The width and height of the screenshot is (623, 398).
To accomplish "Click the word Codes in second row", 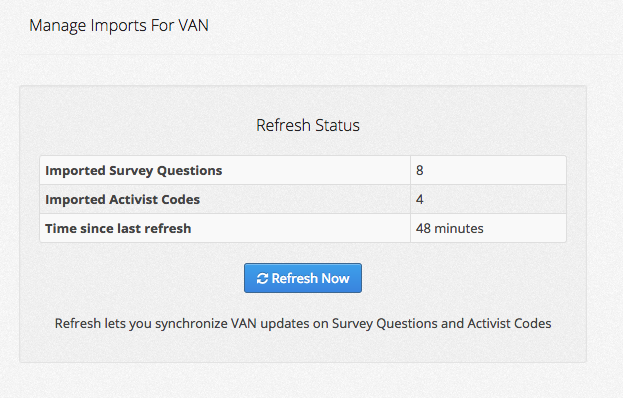I will [180, 199].
